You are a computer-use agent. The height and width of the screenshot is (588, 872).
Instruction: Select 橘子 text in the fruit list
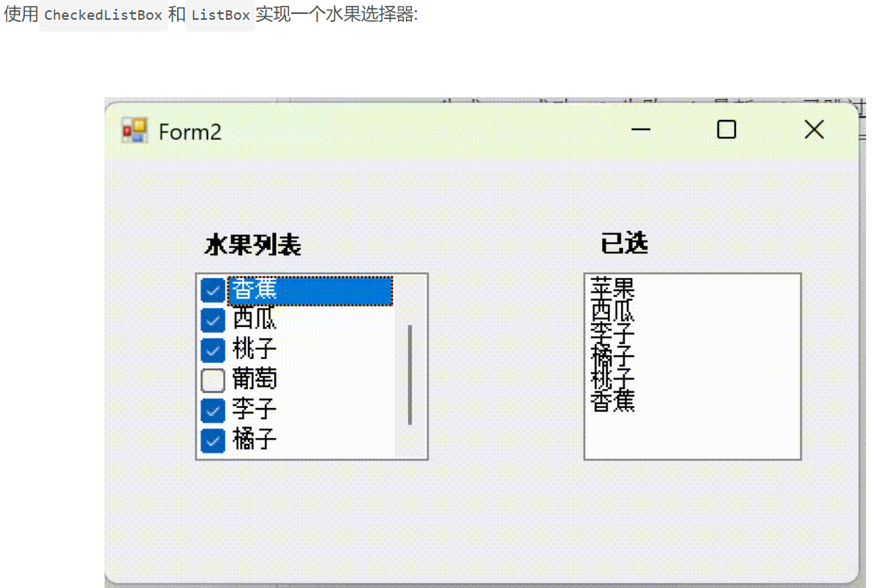point(254,439)
